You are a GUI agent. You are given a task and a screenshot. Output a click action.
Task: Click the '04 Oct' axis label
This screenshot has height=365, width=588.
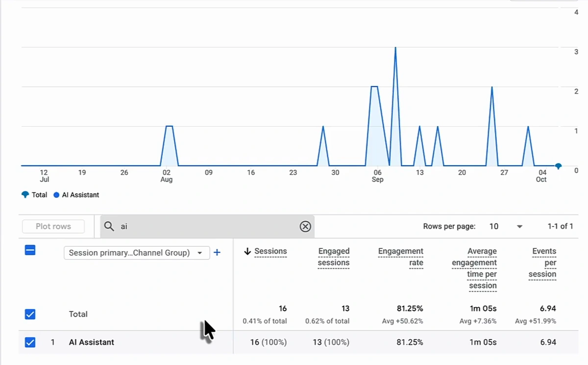click(541, 176)
